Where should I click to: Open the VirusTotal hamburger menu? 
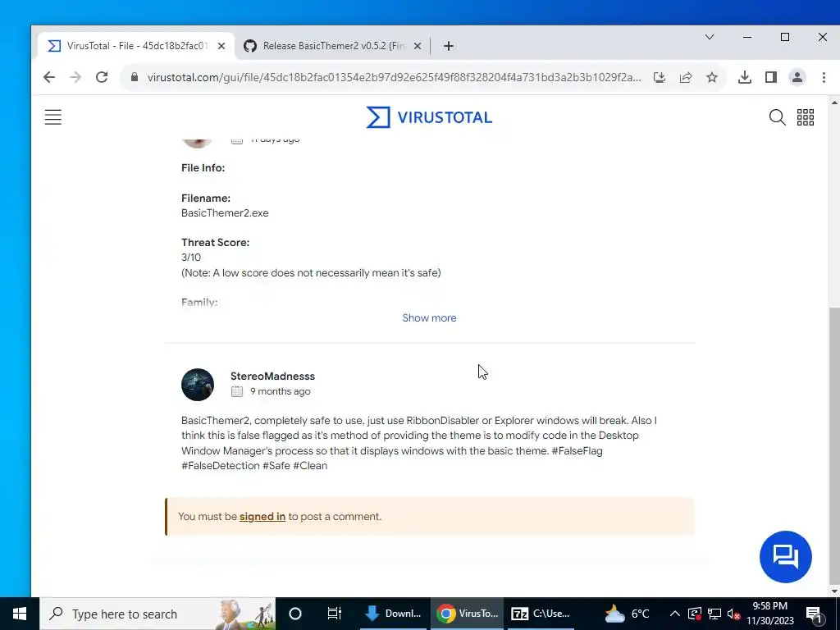coord(53,116)
